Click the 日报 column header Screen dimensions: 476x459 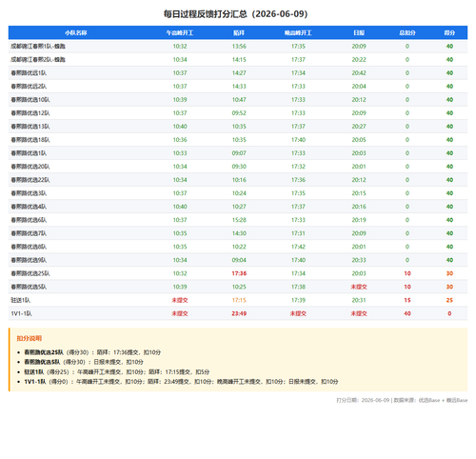pos(359,32)
